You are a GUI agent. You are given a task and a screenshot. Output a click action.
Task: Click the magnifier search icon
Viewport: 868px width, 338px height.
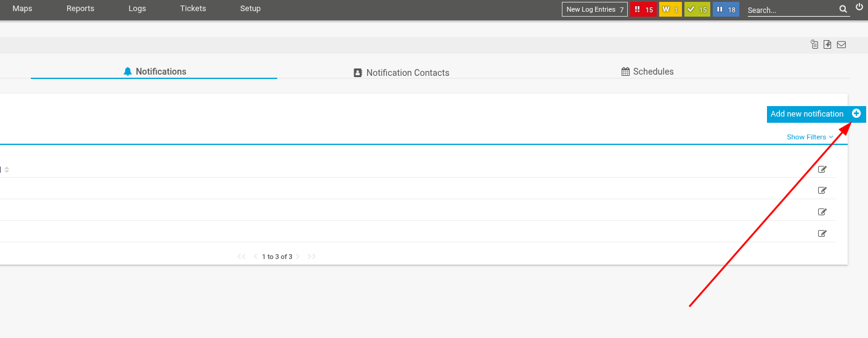(843, 9)
